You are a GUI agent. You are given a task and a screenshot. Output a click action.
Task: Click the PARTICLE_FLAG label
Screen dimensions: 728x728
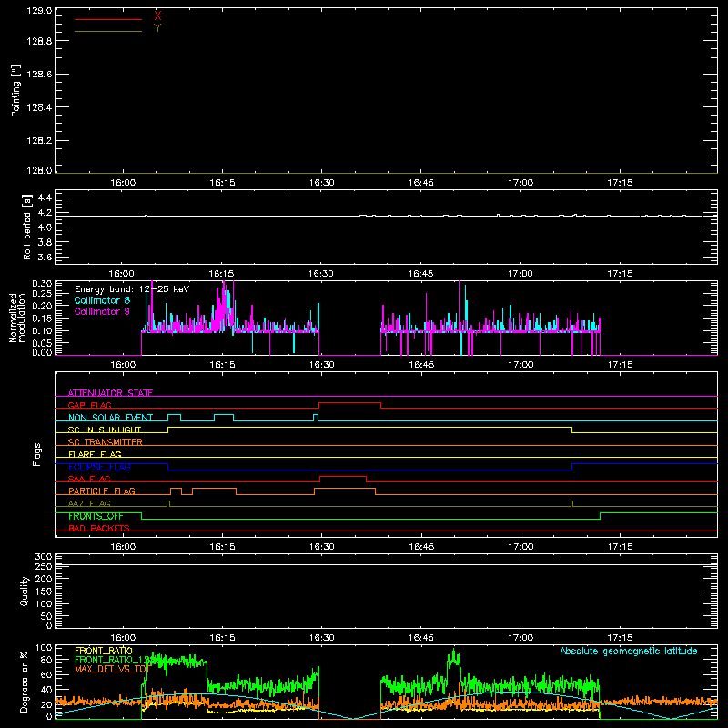click(102, 490)
